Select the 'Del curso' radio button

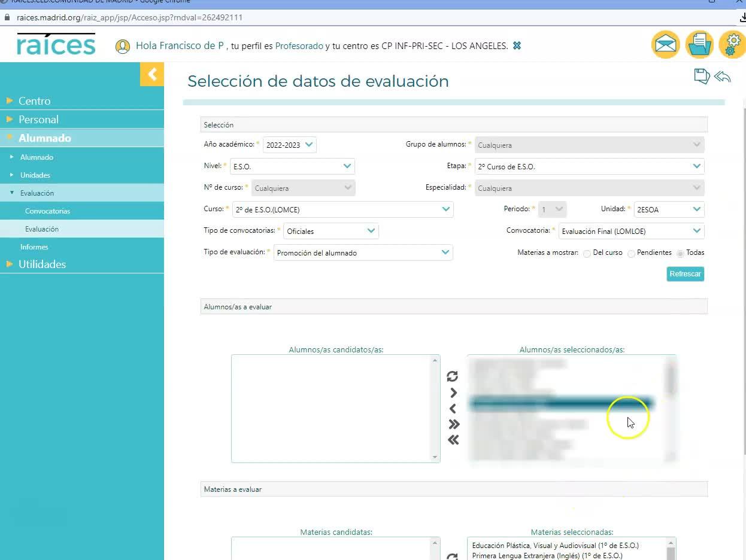(x=587, y=254)
